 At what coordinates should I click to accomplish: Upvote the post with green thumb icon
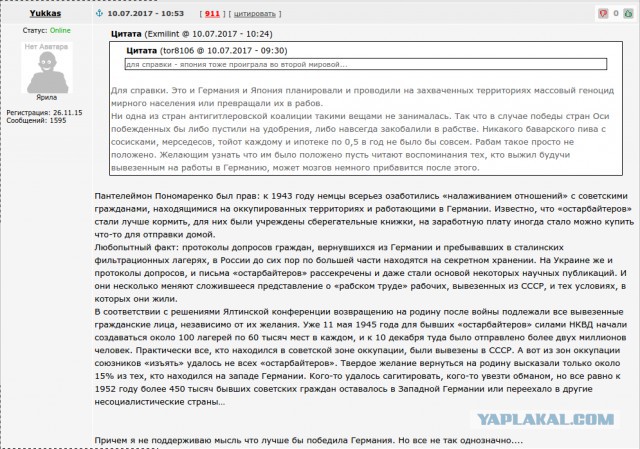click(628, 13)
